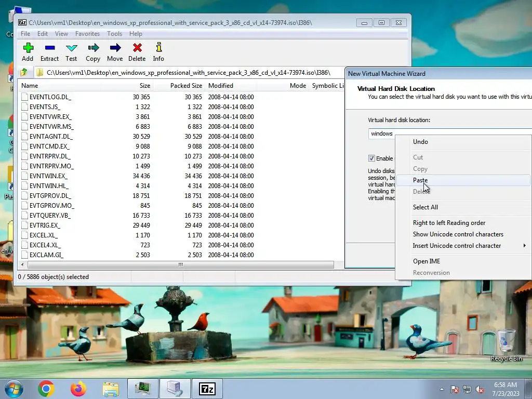Choose Open IME from context menu
Image resolution: width=532 pixels, height=399 pixels.
point(463,261)
